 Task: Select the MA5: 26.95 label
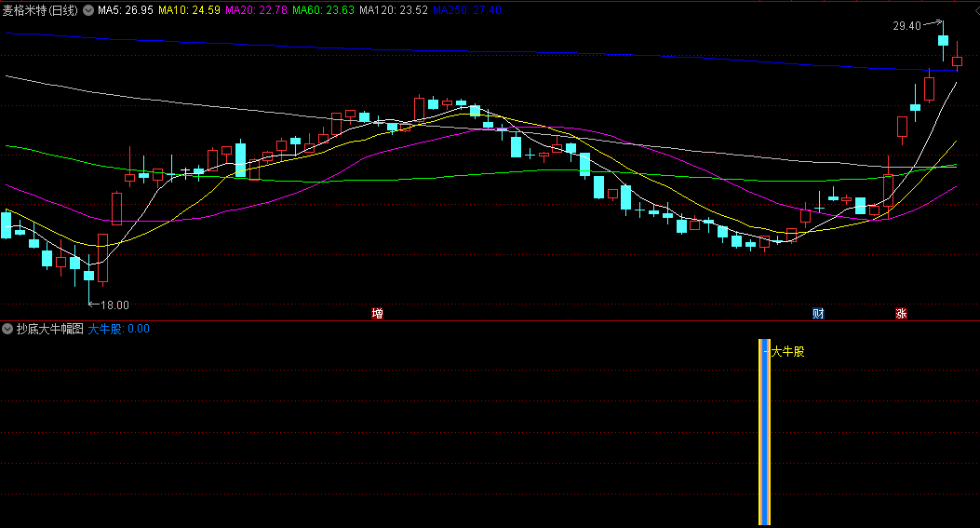tap(125, 10)
